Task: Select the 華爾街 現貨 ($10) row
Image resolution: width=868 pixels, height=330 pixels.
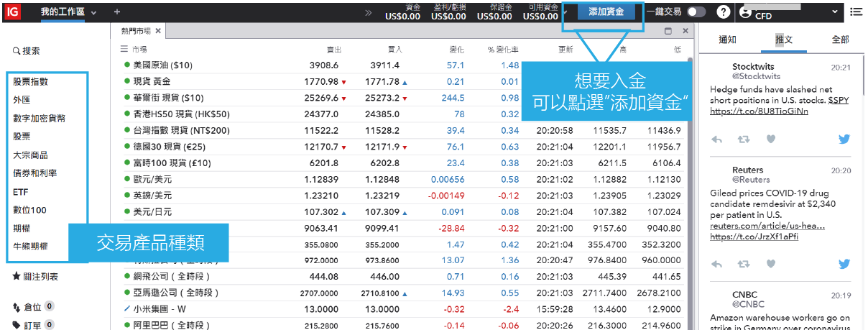Action: (x=402, y=98)
